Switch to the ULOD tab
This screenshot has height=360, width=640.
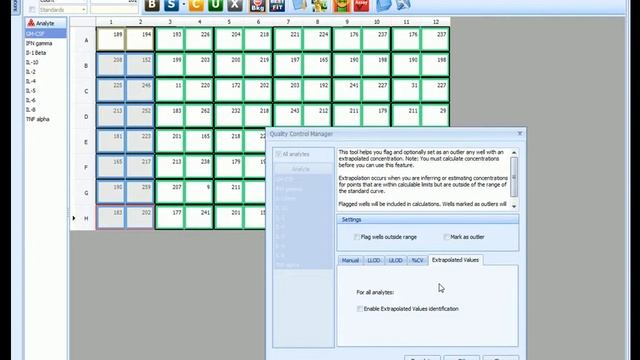tap(396, 260)
